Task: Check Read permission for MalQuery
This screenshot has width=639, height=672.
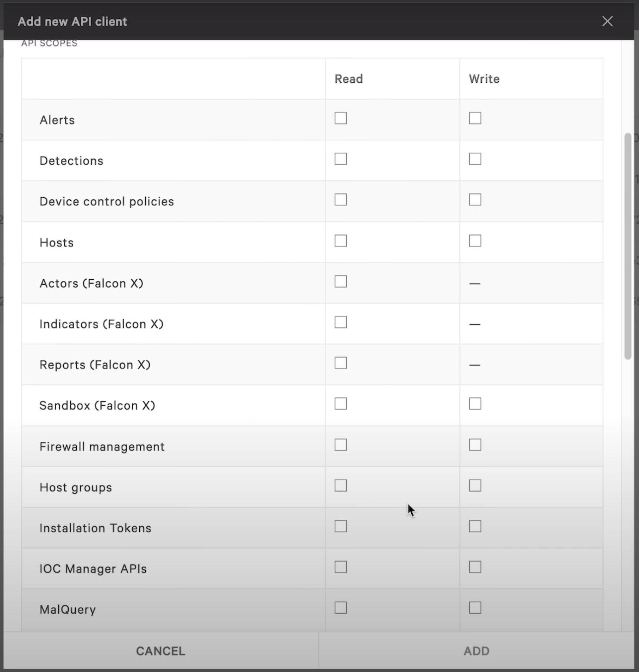Action: [340, 608]
